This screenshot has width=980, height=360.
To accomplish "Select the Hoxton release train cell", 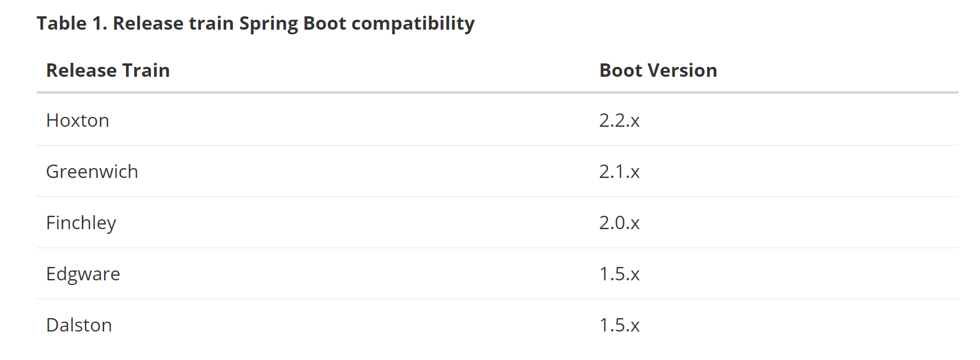I will pyautogui.click(x=78, y=120).
